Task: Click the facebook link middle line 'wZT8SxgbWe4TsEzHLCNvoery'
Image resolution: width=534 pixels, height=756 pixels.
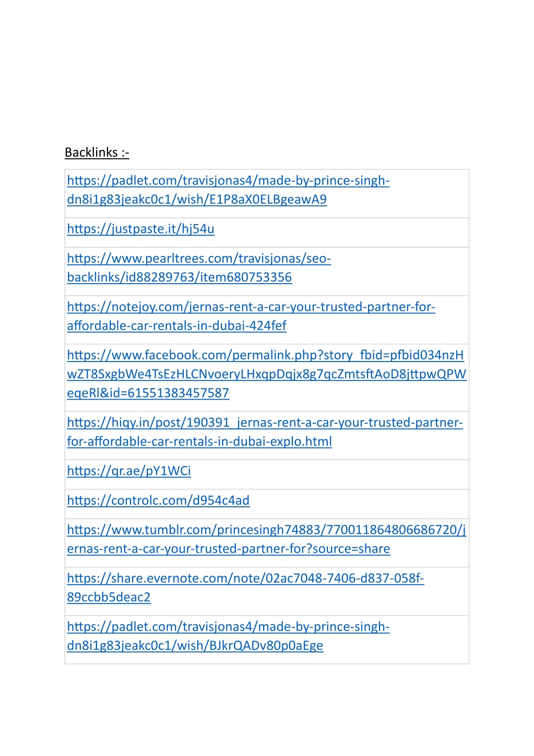Action: pos(266,374)
